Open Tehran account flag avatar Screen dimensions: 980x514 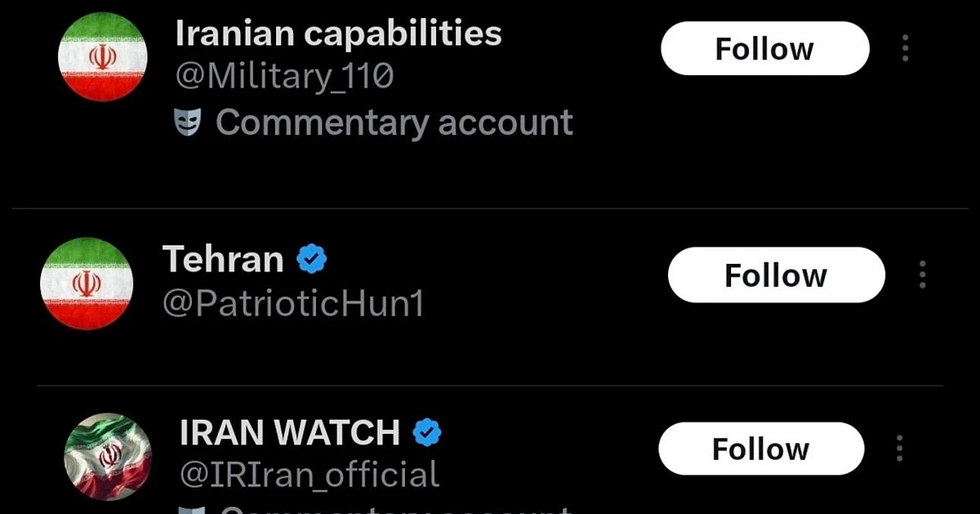pos(87,284)
